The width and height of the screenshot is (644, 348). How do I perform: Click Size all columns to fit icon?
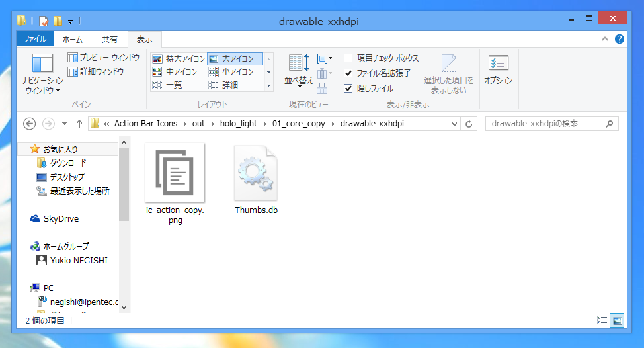point(323,89)
